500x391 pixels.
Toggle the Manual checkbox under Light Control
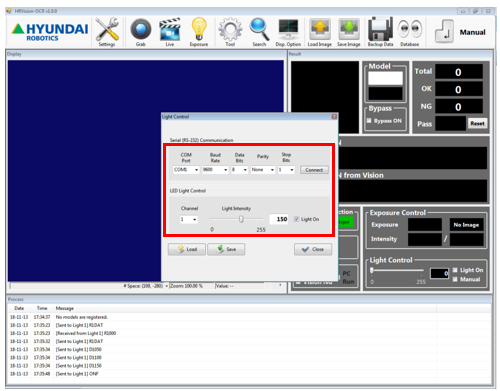455,279
